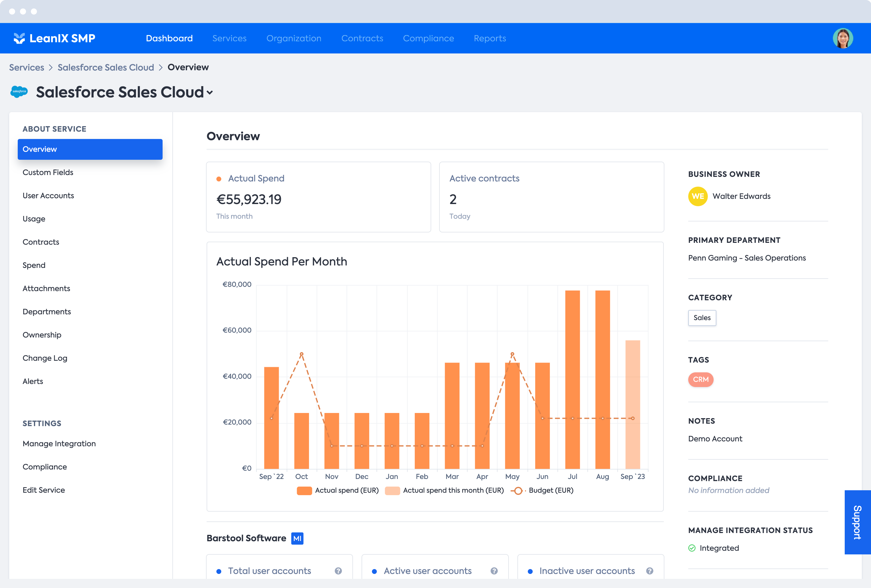Image resolution: width=871 pixels, height=588 pixels.
Task: Click the Salesforce cloud logo icon
Action: coord(19,91)
